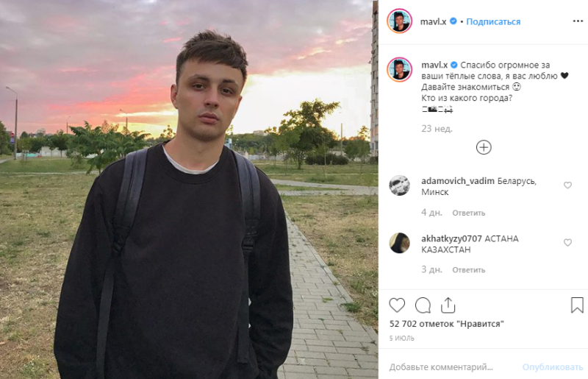Like the post with the heart icon
Screen dimensions: 588x379
tap(397, 305)
